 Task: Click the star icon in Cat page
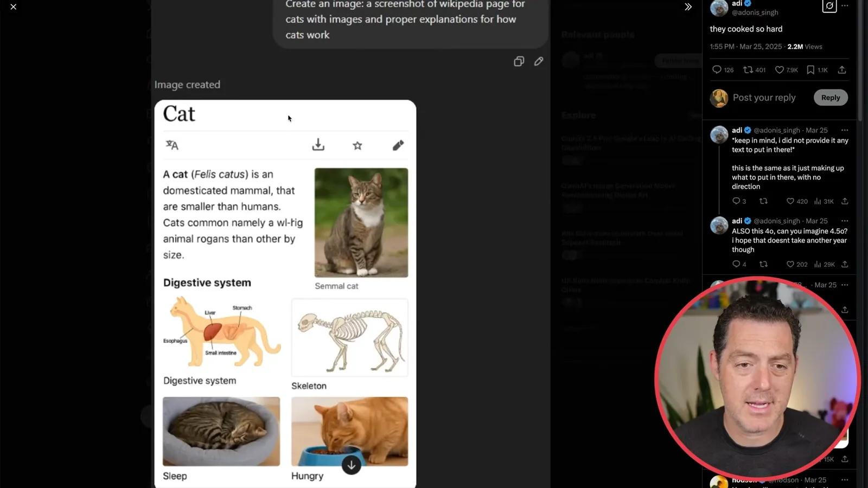[358, 145]
